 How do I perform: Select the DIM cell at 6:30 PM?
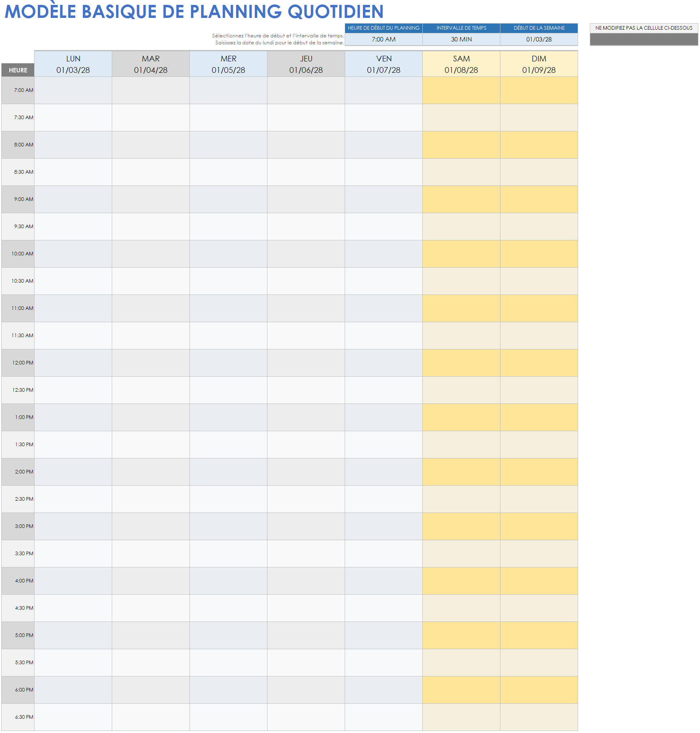click(x=539, y=717)
